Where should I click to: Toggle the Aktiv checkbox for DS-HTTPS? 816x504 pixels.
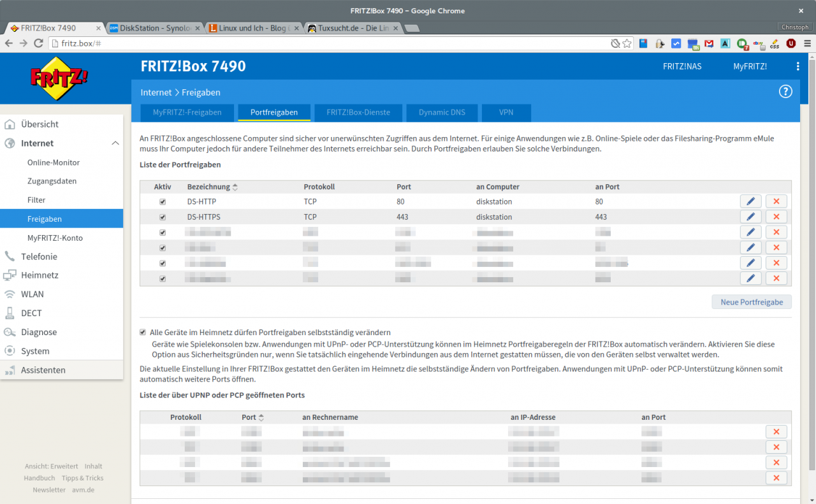(163, 217)
